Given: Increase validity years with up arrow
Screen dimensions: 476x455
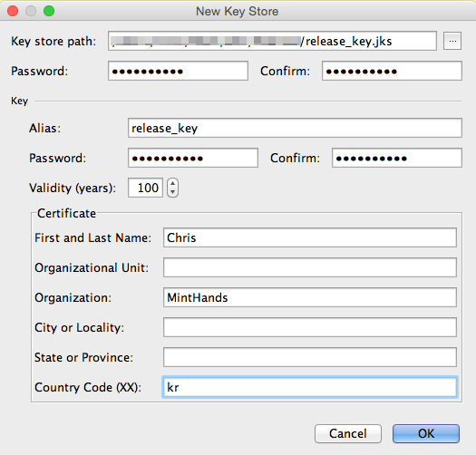Looking at the screenshot, I should coord(172,183).
